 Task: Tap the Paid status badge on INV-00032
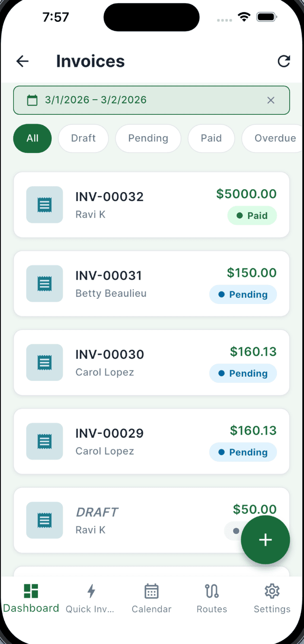[x=252, y=215]
